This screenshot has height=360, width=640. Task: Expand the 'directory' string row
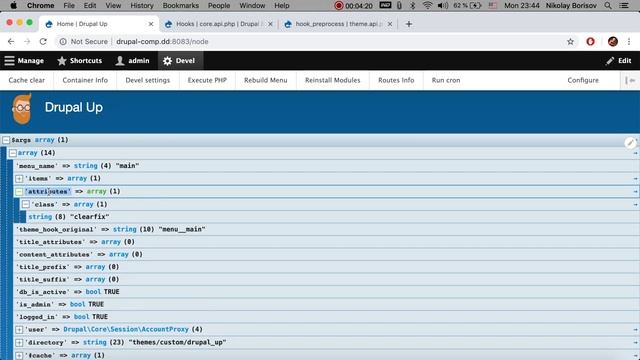pyautogui.click(x=19, y=342)
